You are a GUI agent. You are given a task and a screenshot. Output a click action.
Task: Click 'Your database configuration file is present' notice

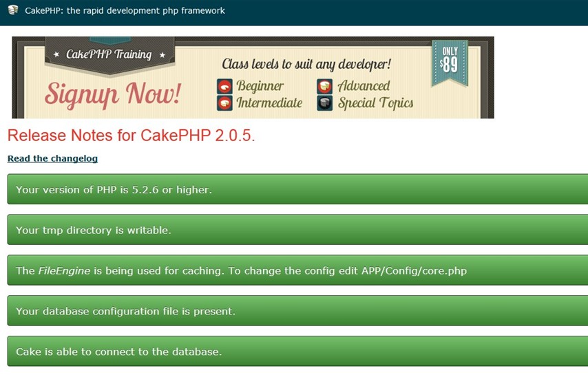pos(297,310)
